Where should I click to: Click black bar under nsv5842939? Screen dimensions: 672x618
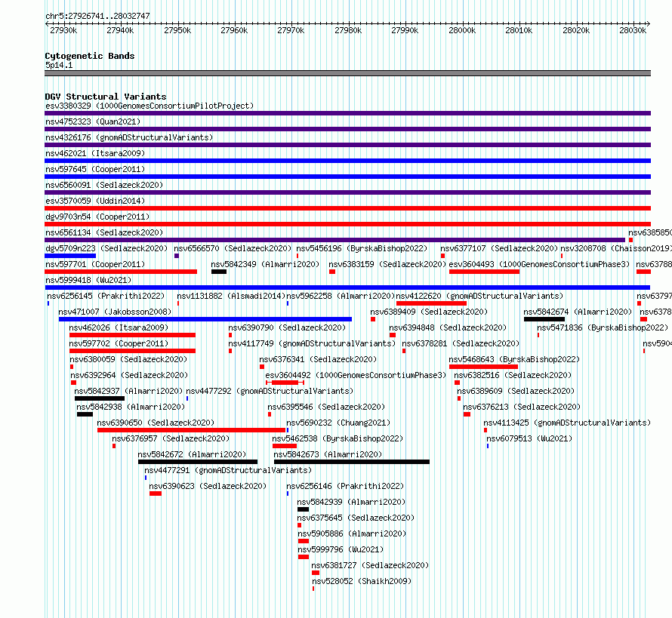coord(303,509)
